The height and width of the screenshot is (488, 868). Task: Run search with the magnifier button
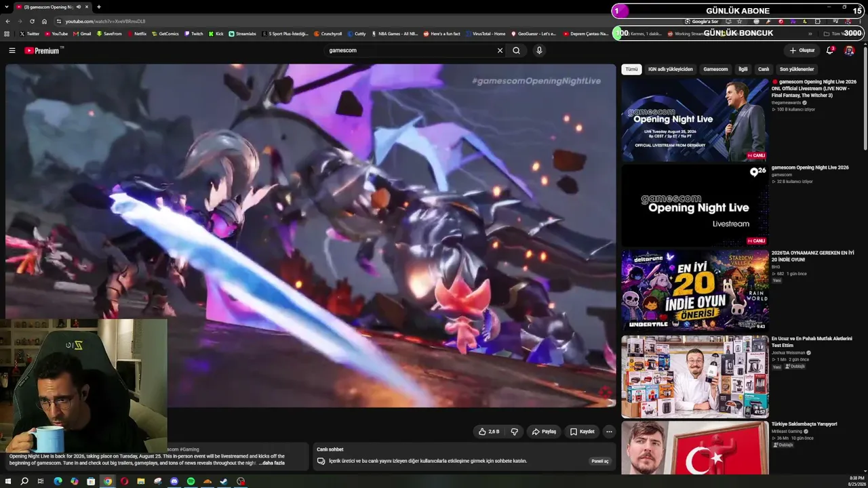[x=516, y=51]
